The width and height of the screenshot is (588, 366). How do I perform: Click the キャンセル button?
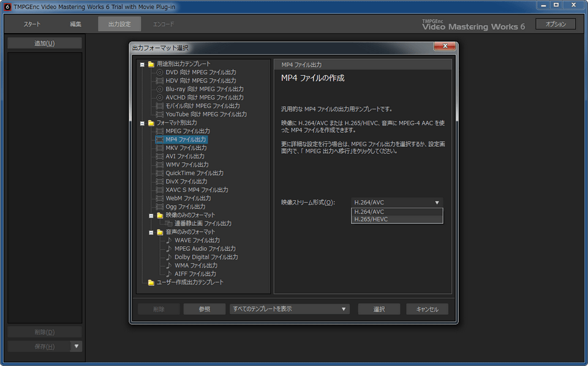click(x=427, y=309)
